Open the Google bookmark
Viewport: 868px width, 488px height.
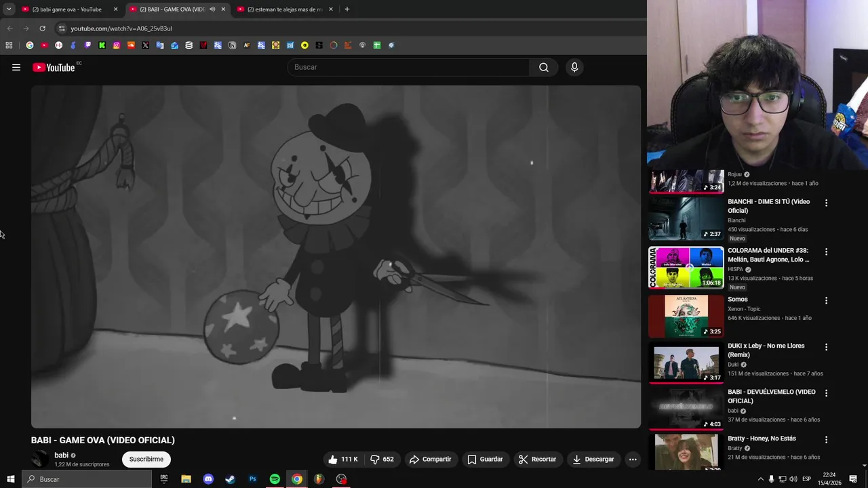point(29,45)
